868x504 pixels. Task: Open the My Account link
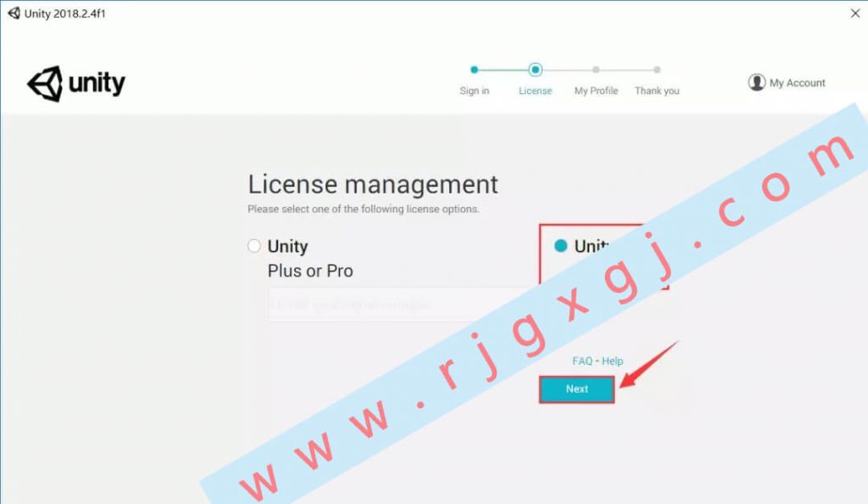pyautogui.click(x=797, y=83)
